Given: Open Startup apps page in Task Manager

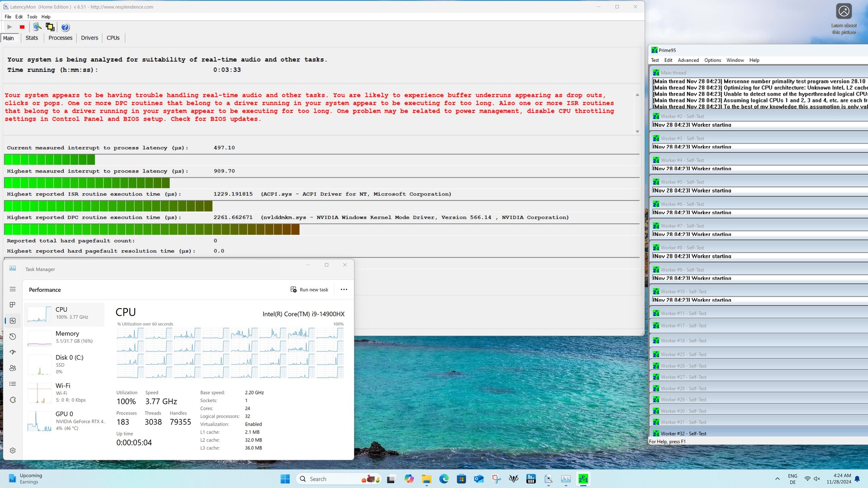Looking at the screenshot, I should click(13, 352).
